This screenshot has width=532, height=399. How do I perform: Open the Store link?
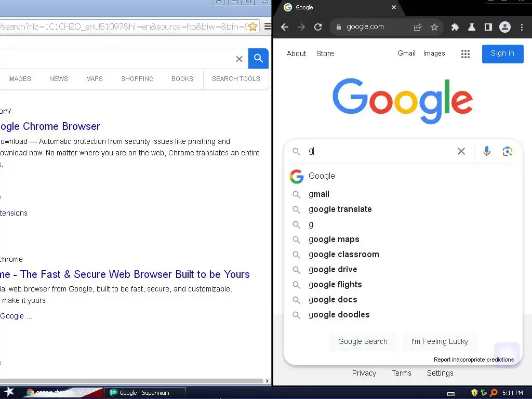pyautogui.click(x=325, y=54)
